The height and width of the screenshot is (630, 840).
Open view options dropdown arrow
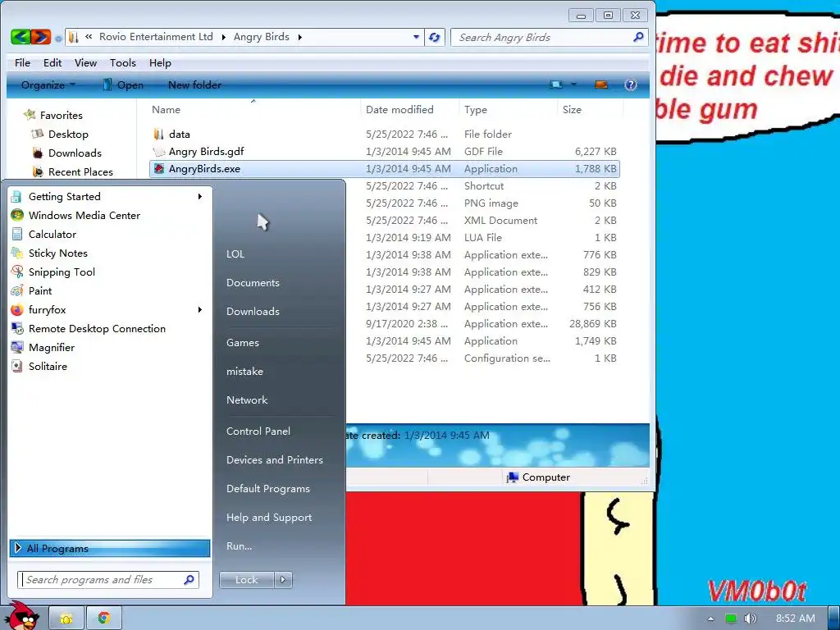573,84
